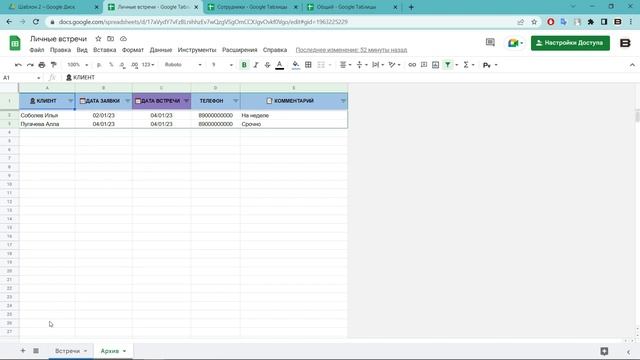Open the 123 number format dropdown
The width and height of the screenshot is (640, 360).
(148, 65)
